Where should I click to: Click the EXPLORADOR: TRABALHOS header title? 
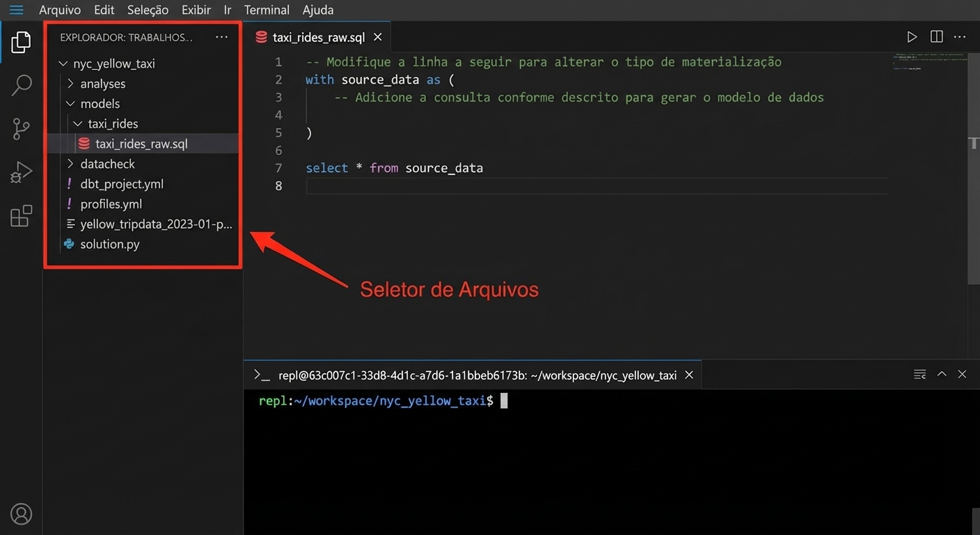click(x=126, y=38)
